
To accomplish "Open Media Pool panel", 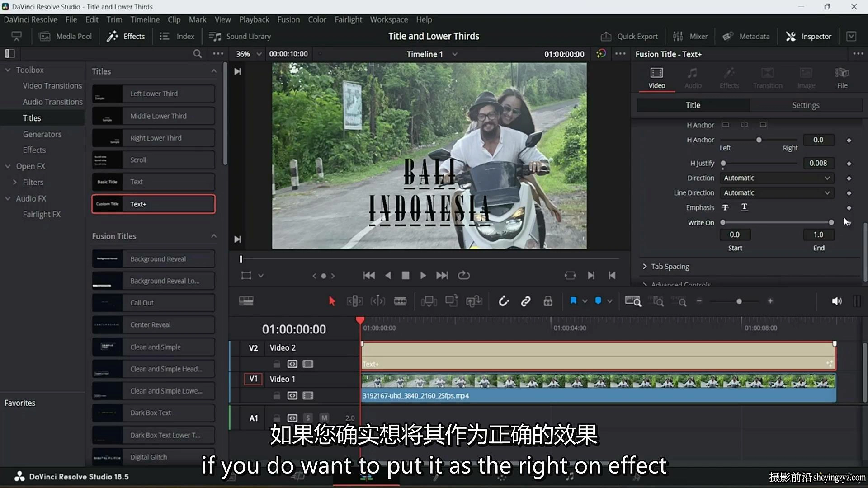I will 66,37.
